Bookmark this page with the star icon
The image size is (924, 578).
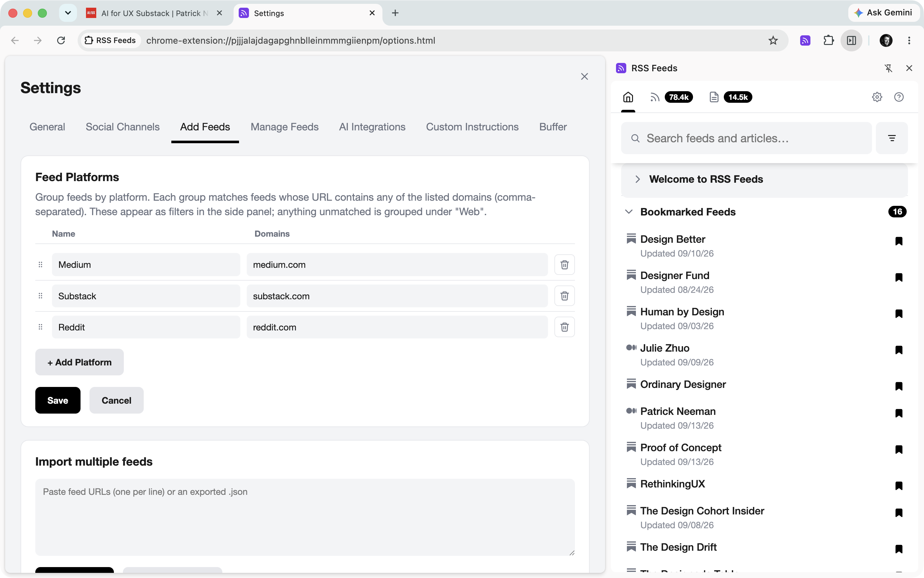[773, 40]
